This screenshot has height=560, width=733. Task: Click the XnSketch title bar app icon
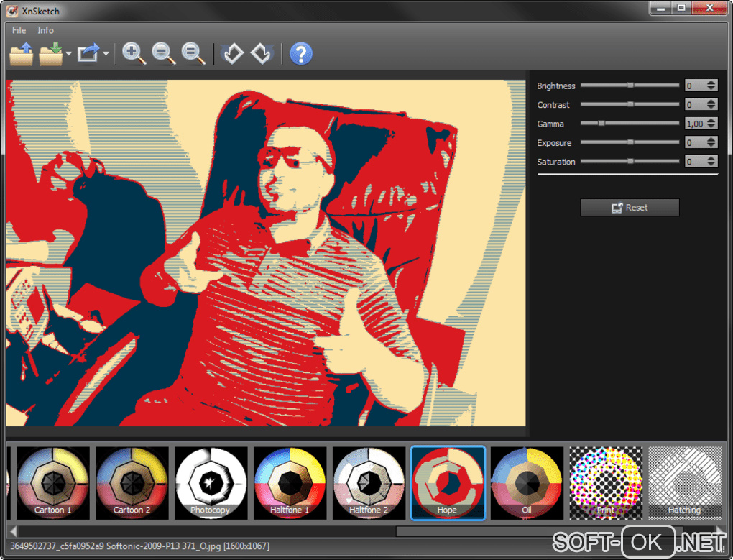[13, 10]
